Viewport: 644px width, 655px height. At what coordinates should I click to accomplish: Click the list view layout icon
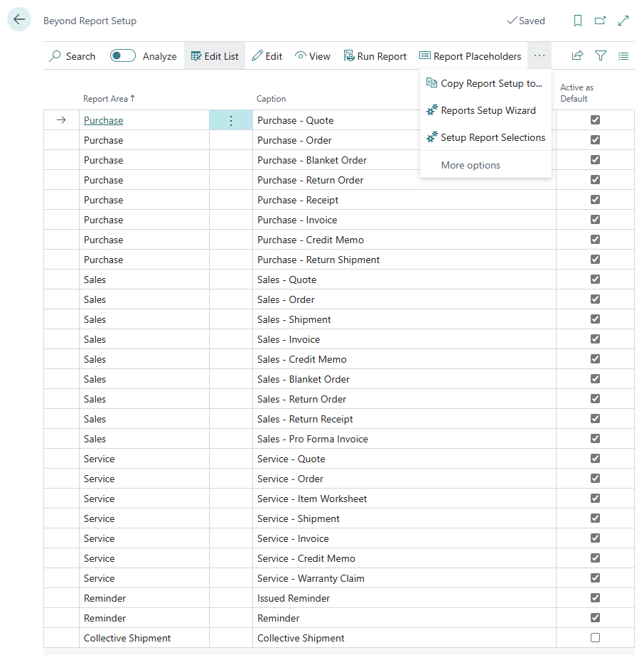[623, 55]
